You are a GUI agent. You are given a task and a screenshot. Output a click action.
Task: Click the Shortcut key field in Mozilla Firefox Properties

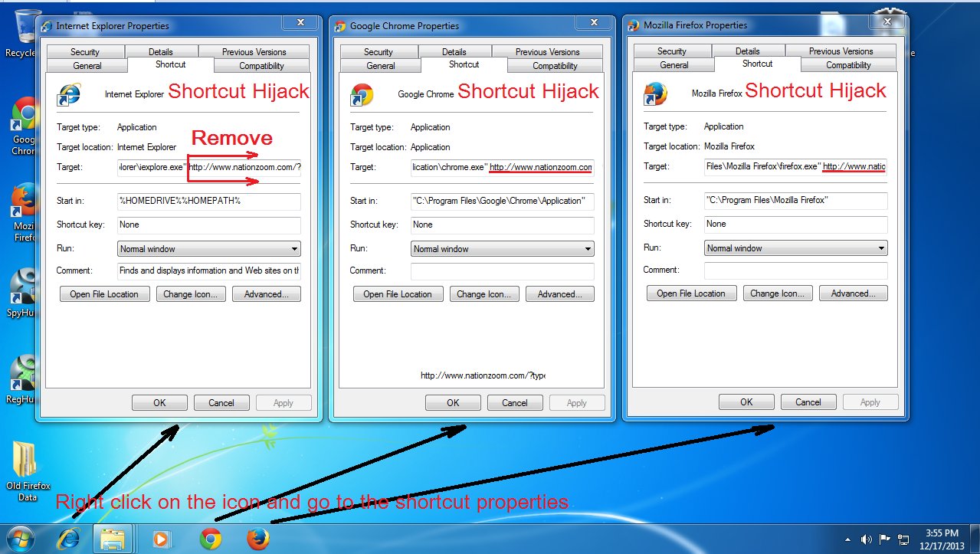pos(796,225)
